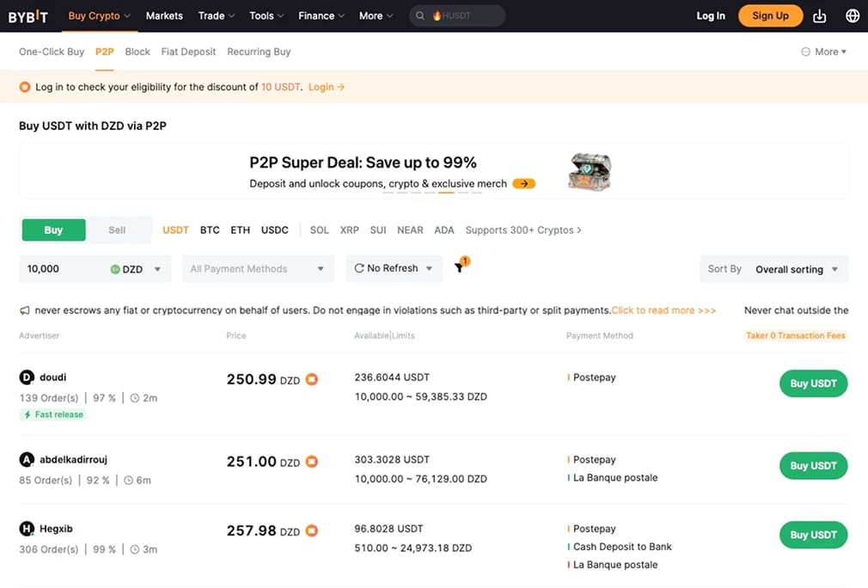The height and width of the screenshot is (588, 868).
Task: Open the Overall sorting dropdown
Action: click(773, 269)
